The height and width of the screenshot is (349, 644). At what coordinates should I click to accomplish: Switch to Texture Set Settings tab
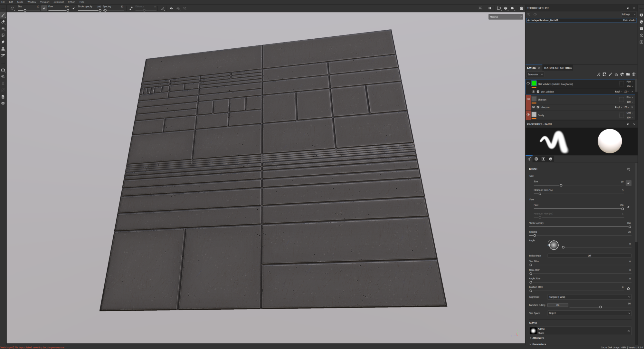click(558, 68)
